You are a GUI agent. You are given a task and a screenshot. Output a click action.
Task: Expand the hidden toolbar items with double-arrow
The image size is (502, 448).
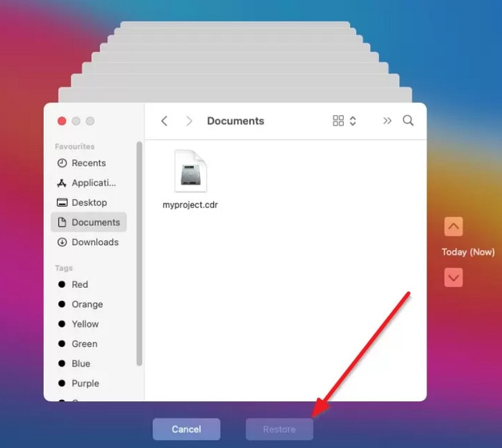pos(387,121)
